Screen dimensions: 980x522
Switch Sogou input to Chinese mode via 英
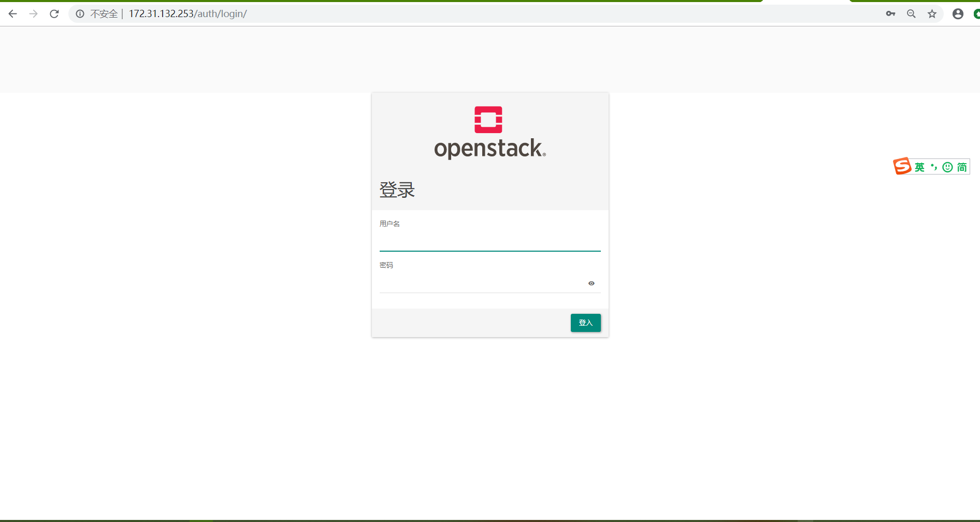click(919, 167)
